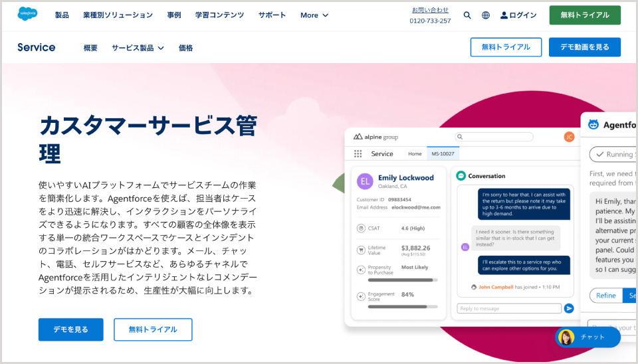Click the small EL avatar in conversation
Screen dimensions: 638x364
pos(465,247)
